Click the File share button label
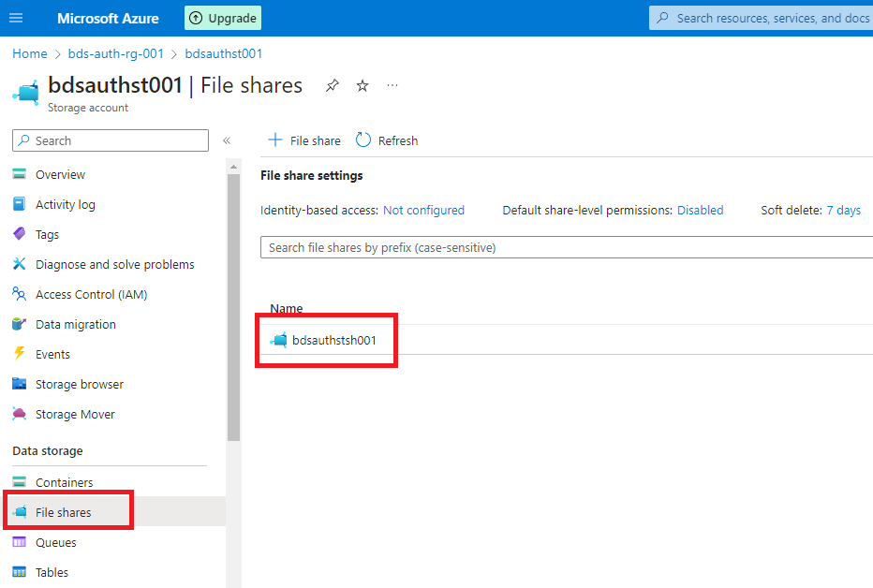Viewport: 873px width, 588px height. pos(315,140)
